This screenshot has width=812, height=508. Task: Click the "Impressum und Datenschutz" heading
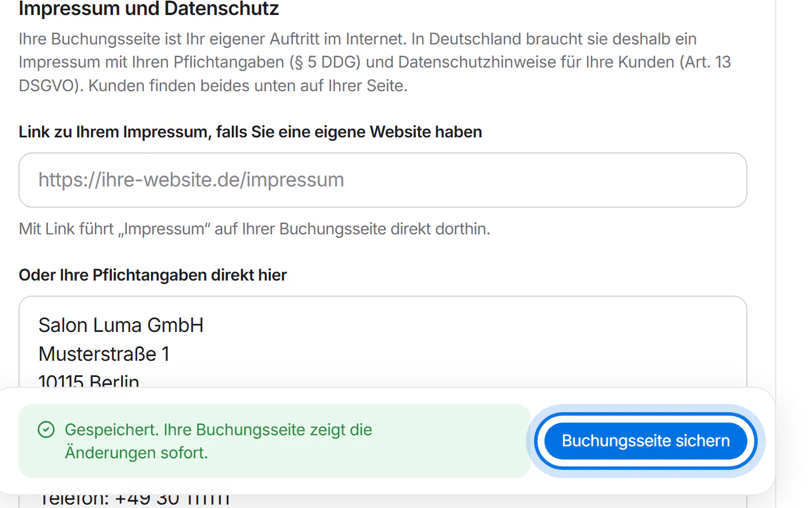pyautogui.click(x=149, y=9)
